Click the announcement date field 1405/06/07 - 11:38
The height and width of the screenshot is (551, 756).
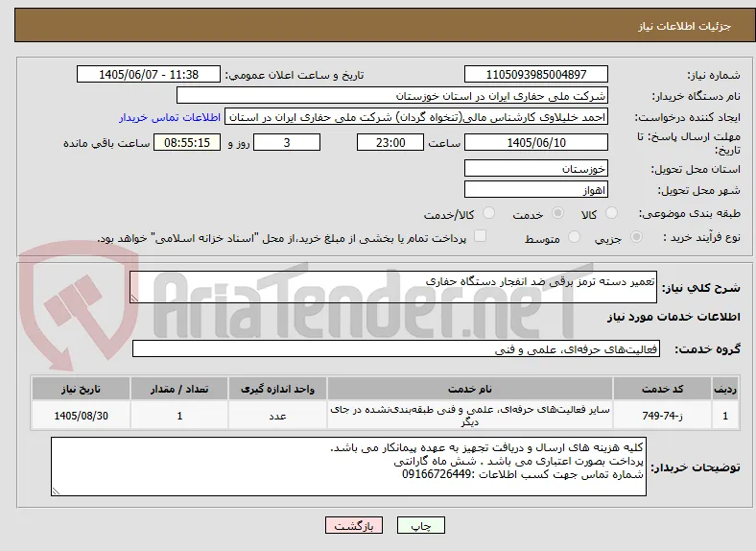pyautogui.click(x=149, y=74)
